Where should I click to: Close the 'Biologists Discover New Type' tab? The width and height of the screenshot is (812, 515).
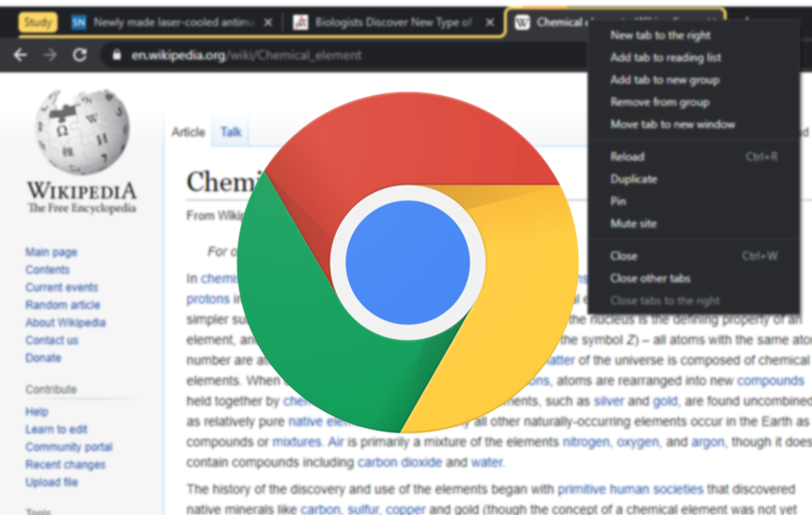[489, 22]
